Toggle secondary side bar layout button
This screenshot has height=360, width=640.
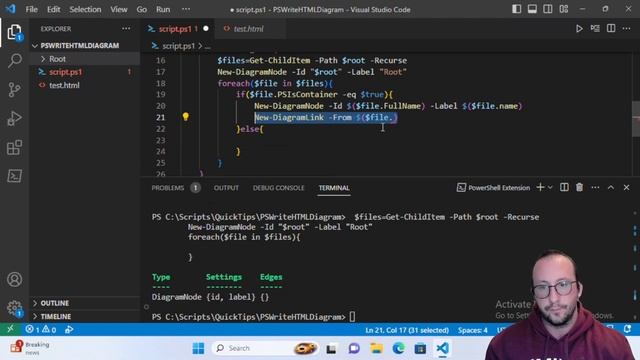coord(548,9)
